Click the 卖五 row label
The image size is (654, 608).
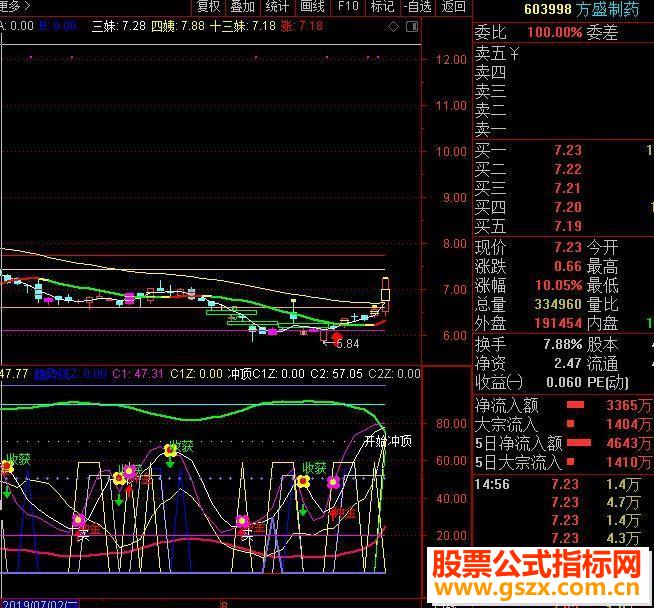tap(490, 54)
